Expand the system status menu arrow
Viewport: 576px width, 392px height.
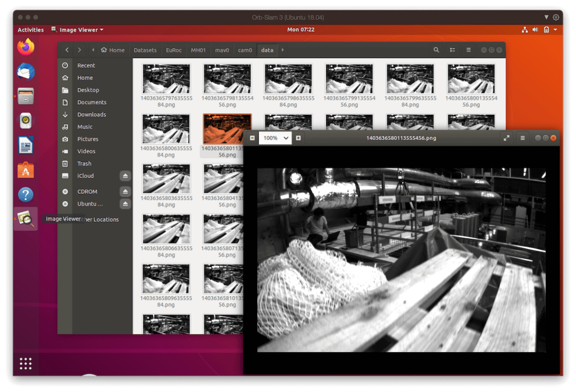[x=555, y=30]
